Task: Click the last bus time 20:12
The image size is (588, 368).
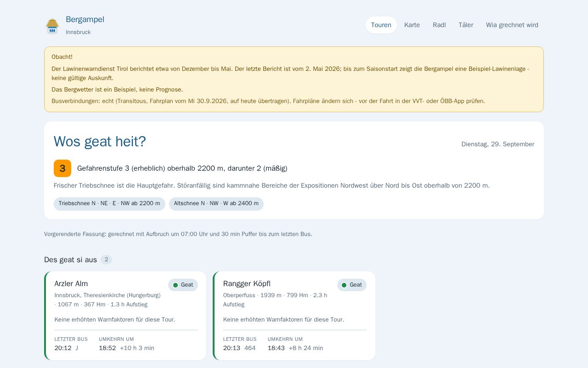Action: (63, 348)
